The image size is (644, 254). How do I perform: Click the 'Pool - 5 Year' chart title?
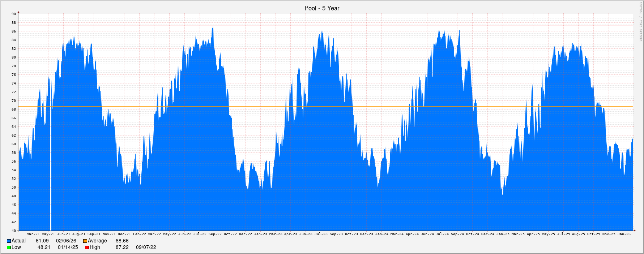pos(322,8)
